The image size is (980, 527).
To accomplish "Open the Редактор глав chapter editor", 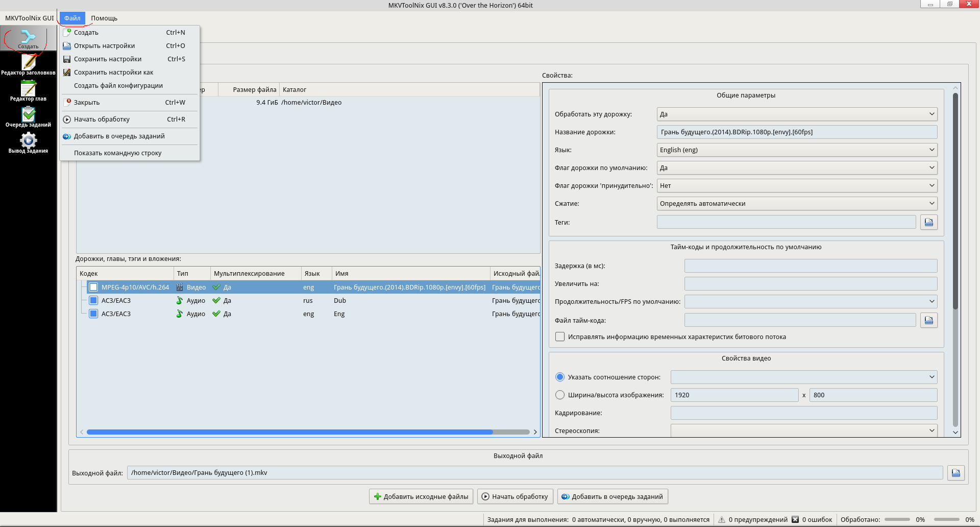I will coord(28,90).
